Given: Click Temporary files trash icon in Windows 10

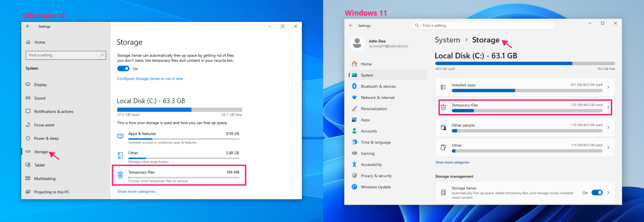Looking at the screenshot, I should (120, 175).
